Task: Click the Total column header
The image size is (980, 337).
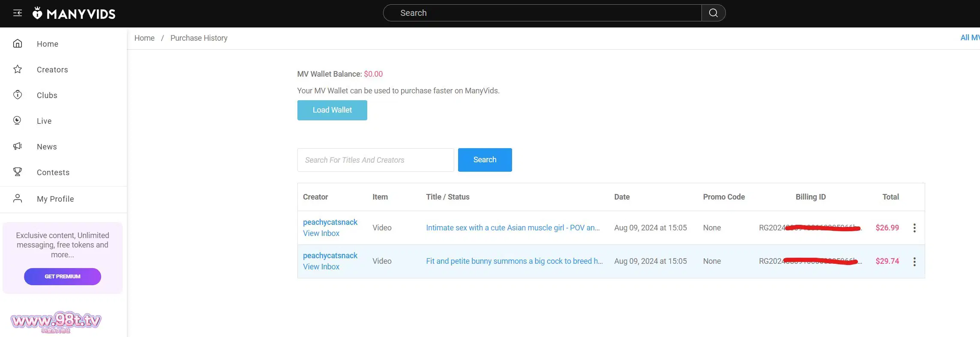Action: tap(890, 197)
